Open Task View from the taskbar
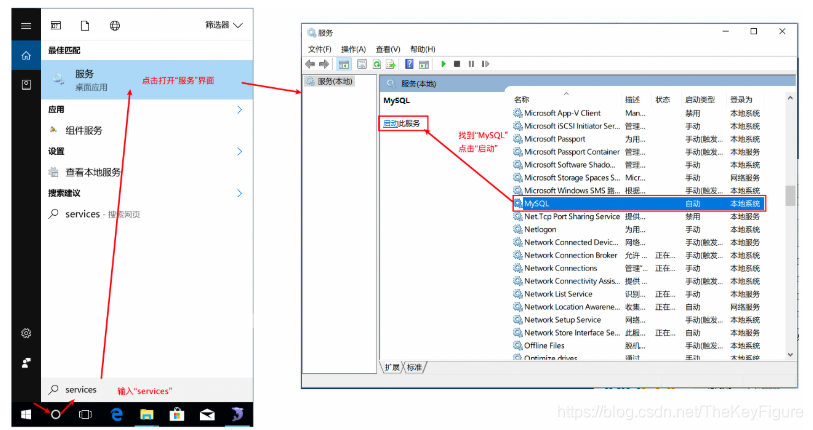 click(85, 414)
